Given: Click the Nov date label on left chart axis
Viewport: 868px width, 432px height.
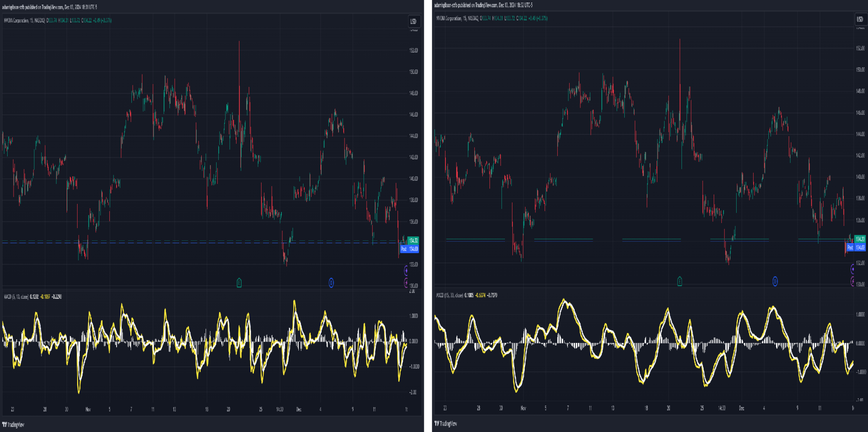Looking at the screenshot, I should coord(88,410).
